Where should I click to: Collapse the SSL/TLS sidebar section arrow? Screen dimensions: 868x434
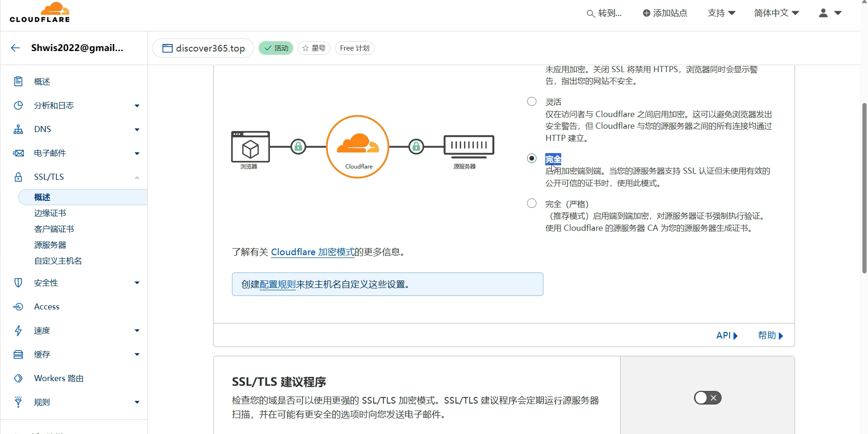tap(137, 177)
